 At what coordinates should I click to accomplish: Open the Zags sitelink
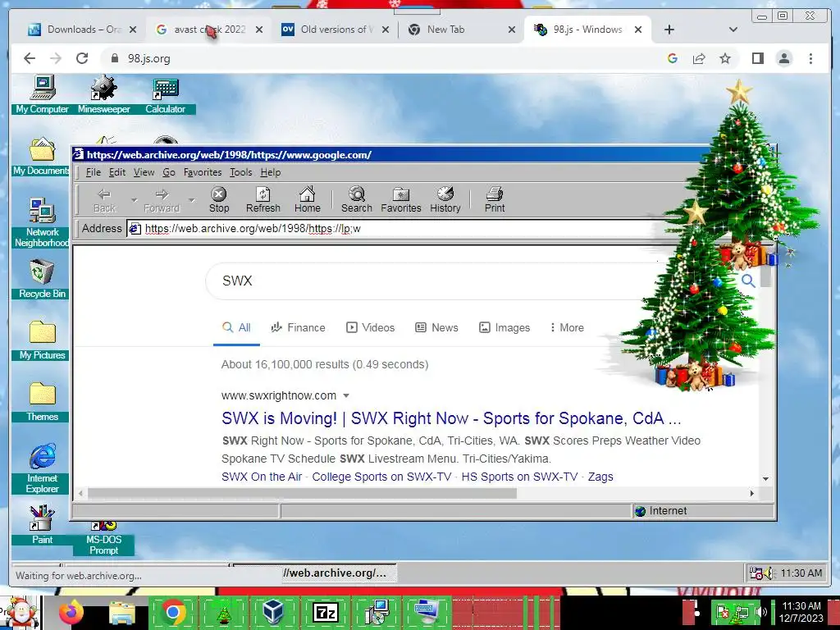point(600,477)
